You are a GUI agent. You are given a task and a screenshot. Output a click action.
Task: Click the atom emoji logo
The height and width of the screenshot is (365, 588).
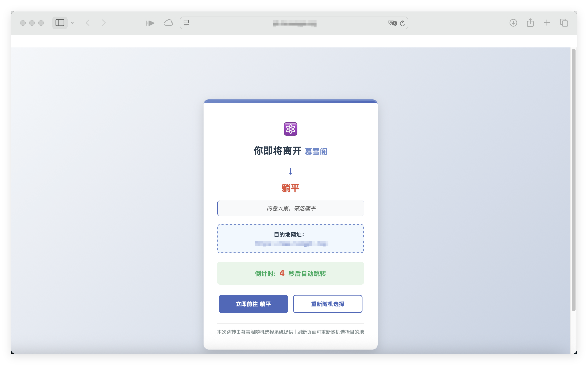tap(291, 129)
